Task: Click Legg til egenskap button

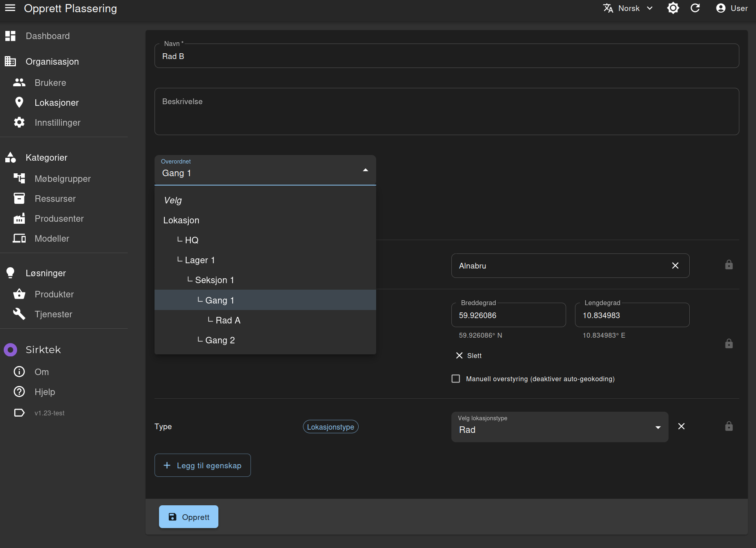Action: pyautogui.click(x=203, y=465)
